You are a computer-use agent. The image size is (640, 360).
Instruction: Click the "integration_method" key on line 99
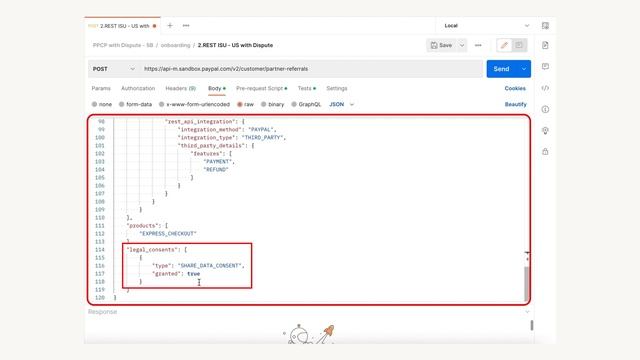(x=210, y=130)
